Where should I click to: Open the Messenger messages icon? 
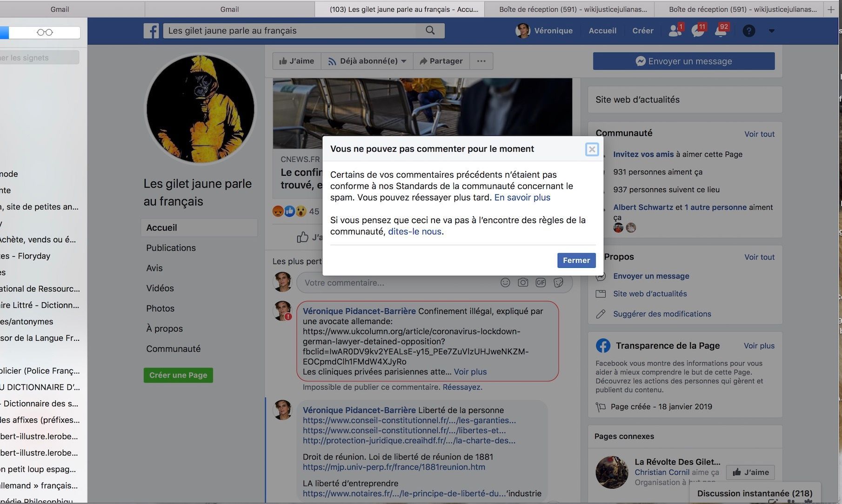pos(697,31)
